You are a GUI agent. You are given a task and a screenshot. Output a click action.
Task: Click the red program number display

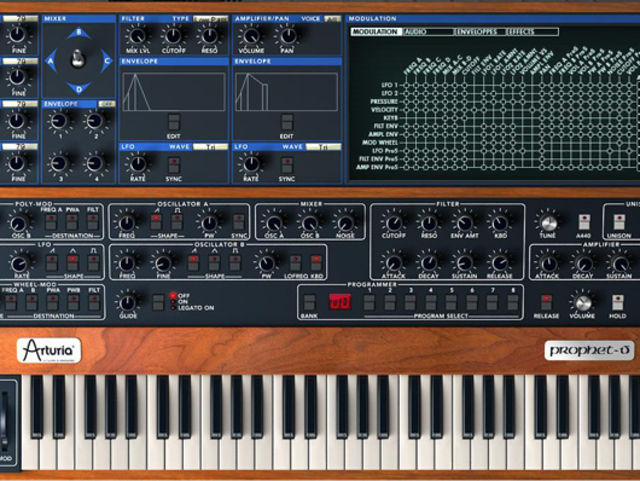pyautogui.click(x=340, y=302)
